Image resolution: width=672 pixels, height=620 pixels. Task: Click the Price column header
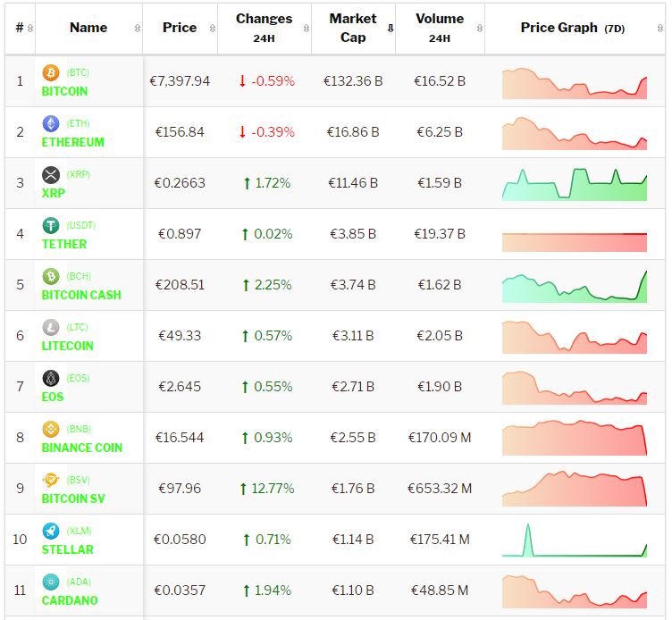pyautogui.click(x=180, y=28)
